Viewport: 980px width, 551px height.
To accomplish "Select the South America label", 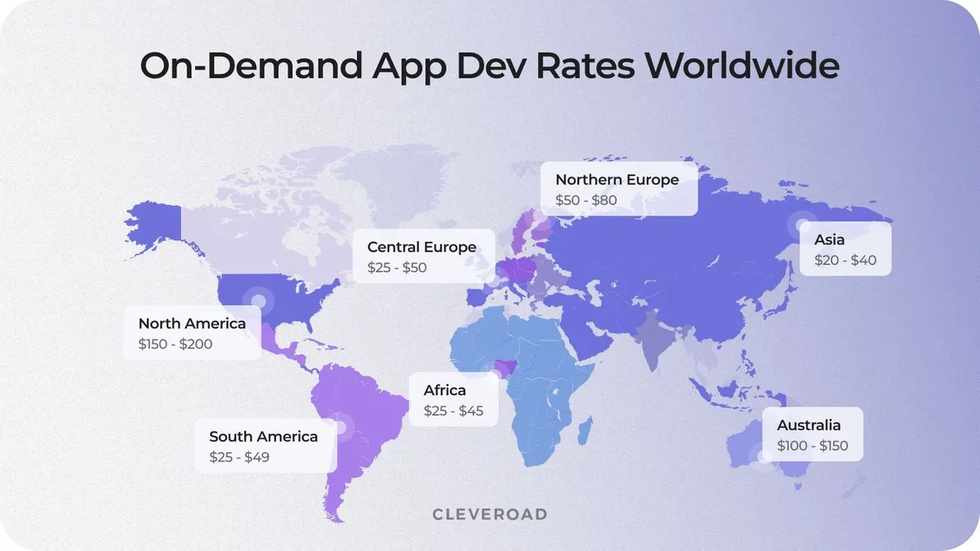I will click(263, 436).
